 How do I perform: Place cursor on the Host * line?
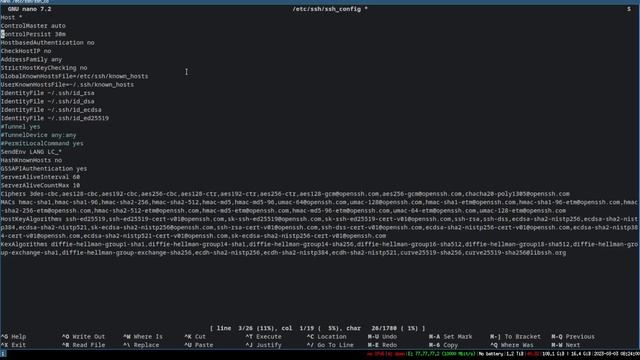(11, 17)
